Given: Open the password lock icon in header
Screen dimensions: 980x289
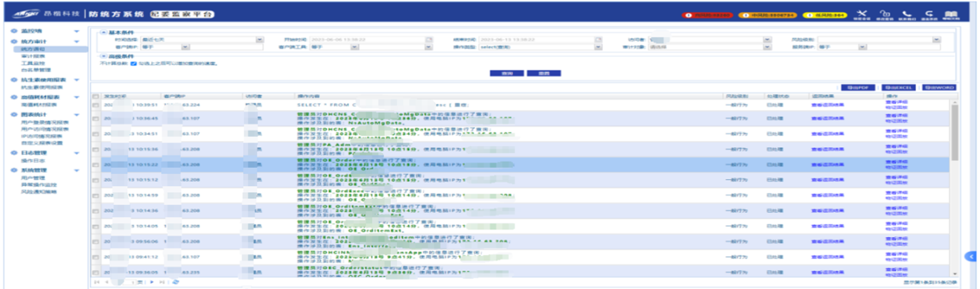Looking at the screenshot, I should pyautogui.click(x=885, y=13).
